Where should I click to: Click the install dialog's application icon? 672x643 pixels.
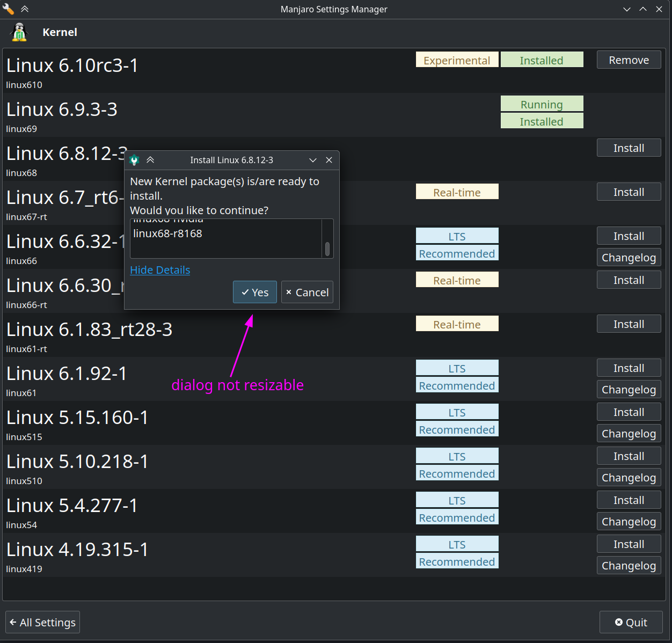pos(134,160)
